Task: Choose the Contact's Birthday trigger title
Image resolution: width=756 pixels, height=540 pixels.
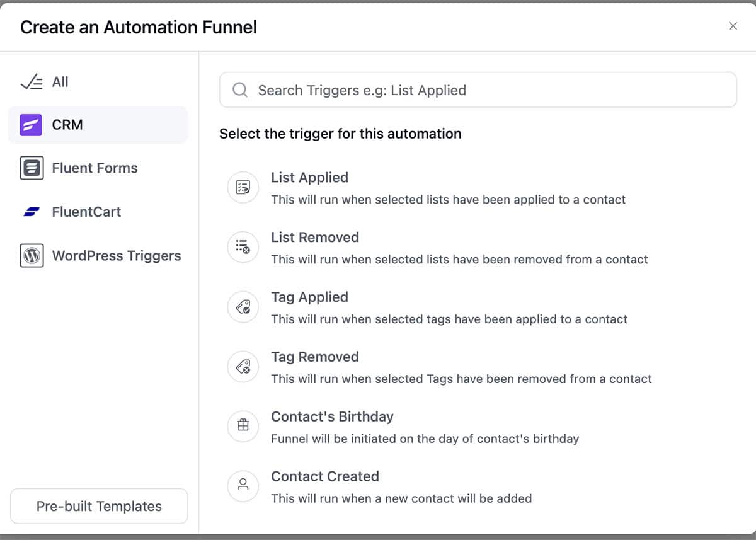Action: [x=332, y=416]
